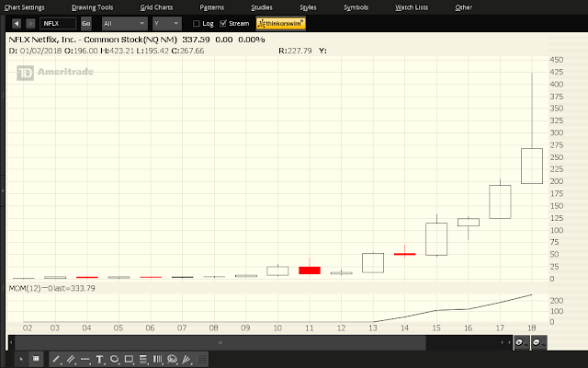Screen dimensions: 588x368
Task: Open Symbols menu
Action: point(356,7)
